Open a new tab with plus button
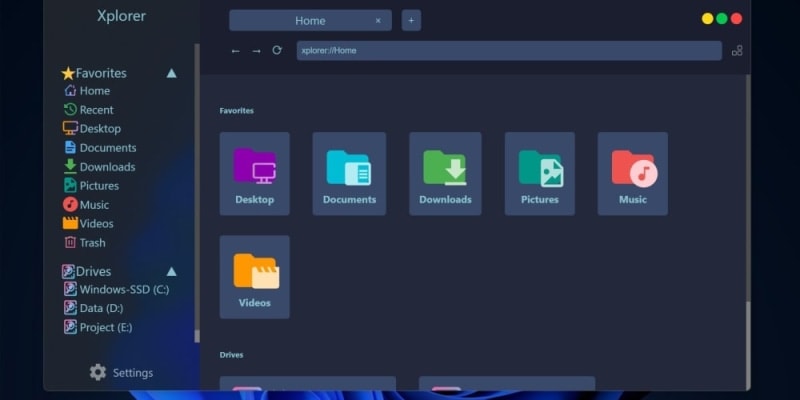 click(x=411, y=20)
